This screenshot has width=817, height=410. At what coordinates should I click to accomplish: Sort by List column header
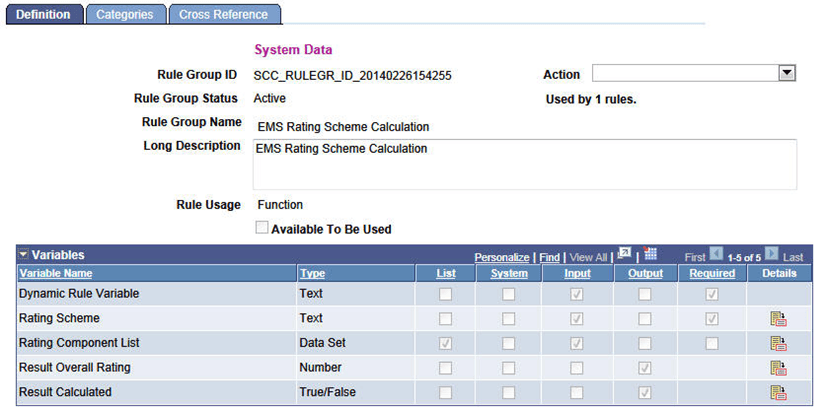(x=446, y=274)
